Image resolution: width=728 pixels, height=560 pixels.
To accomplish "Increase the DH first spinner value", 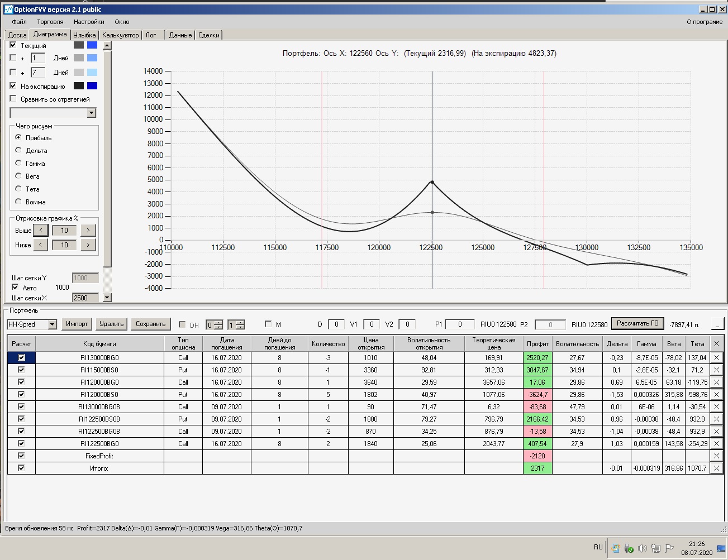I will point(218,322).
